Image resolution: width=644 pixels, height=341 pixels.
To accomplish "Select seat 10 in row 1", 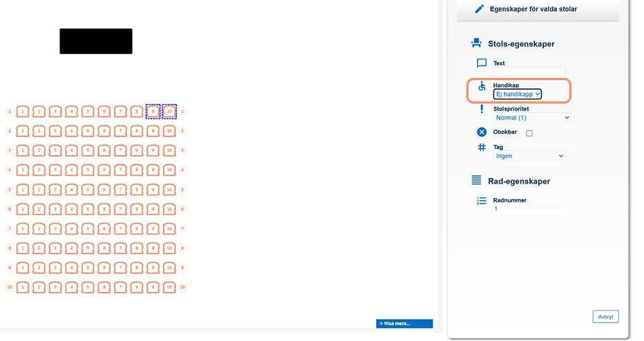I will click(x=169, y=111).
